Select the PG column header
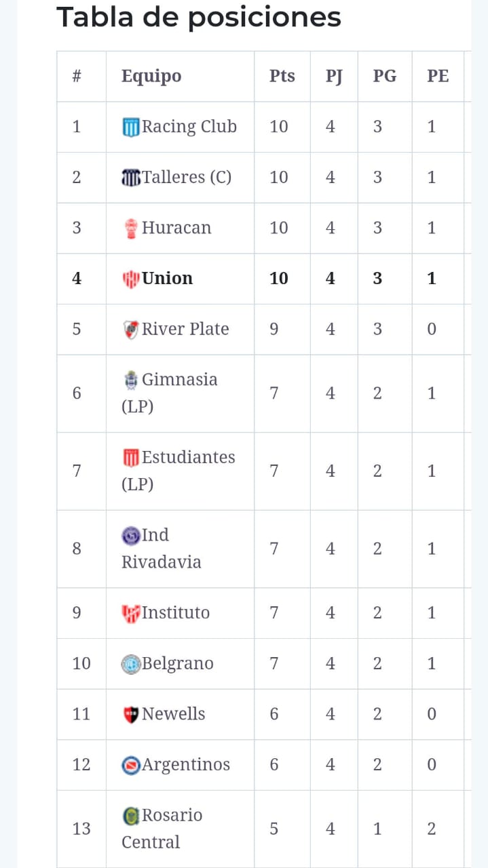The width and height of the screenshot is (488, 868). point(384,76)
